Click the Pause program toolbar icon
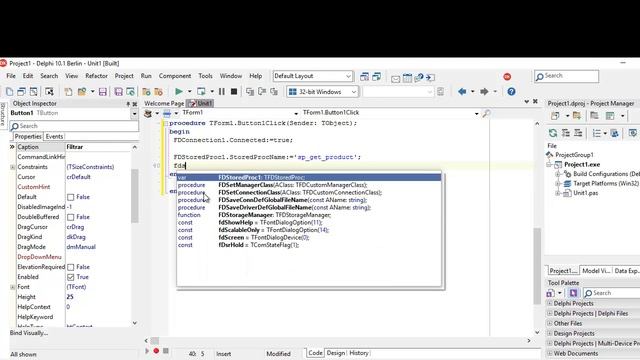640x360 pixels. pos(222,91)
